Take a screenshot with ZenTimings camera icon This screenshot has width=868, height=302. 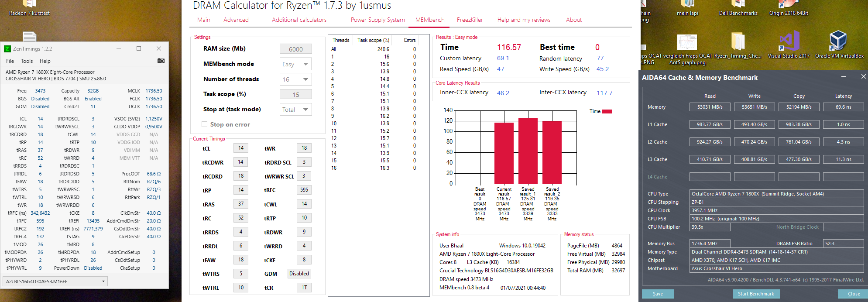(x=161, y=61)
